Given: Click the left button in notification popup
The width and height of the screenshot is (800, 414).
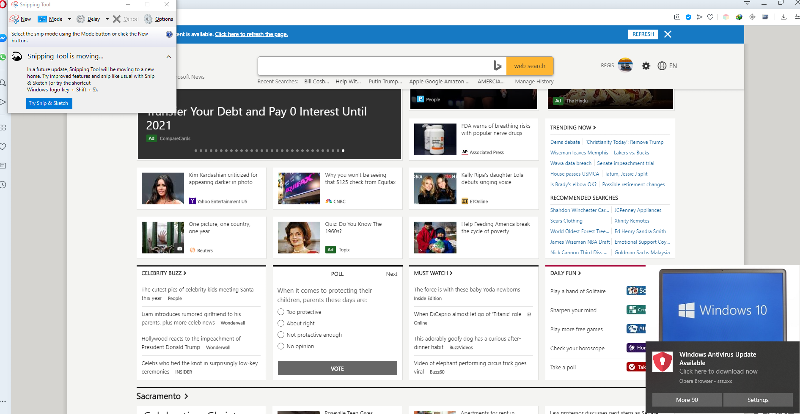Looking at the screenshot, I should (687, 400).
